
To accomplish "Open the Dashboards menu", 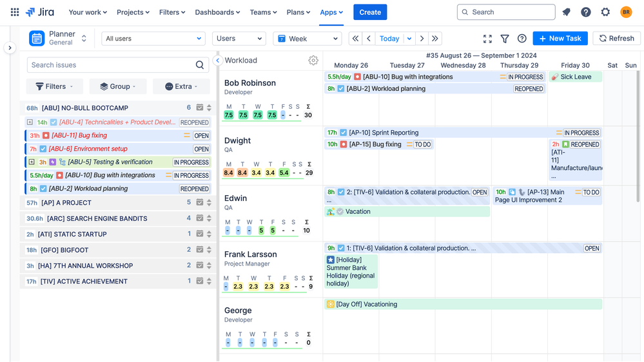I will point(218,12).
